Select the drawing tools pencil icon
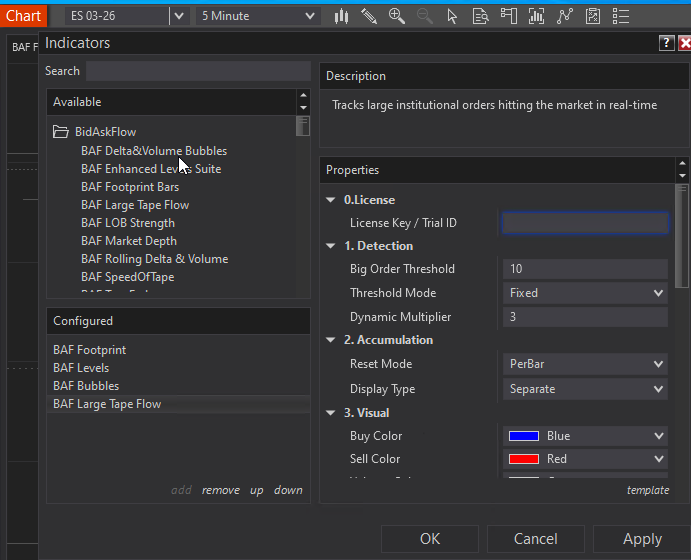Image resolution: width=691 pixels, height=560 pixels. pyautogui.click(x=369, y=16)
